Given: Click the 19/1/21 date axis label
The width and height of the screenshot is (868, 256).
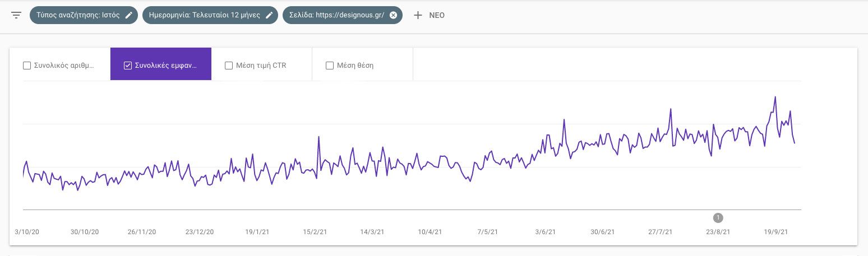Looking at the screenshot, I should click(x=257, y=232).
